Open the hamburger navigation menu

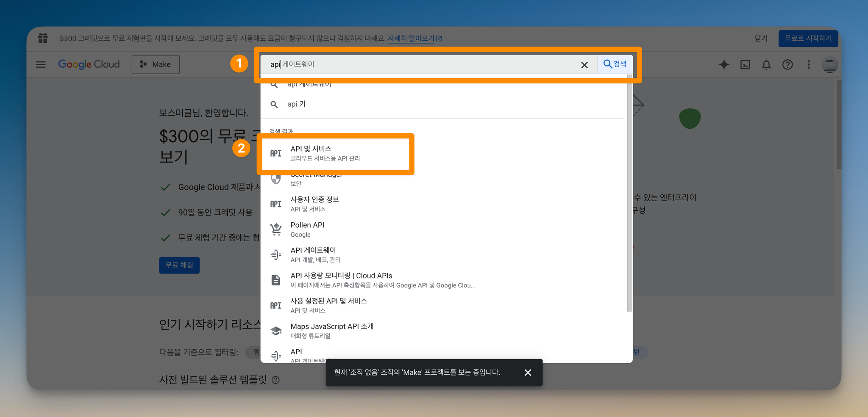[41, 64]
